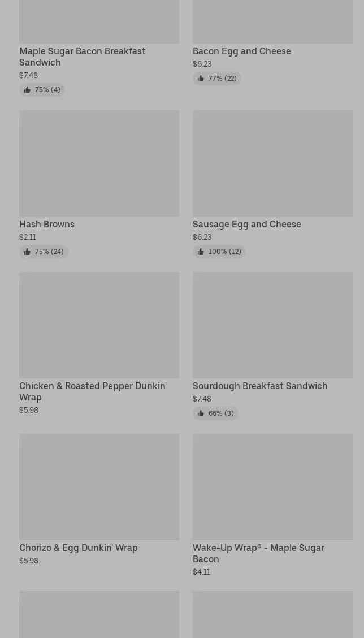Open Sourdough Breakfast Sandwich image
The image size is (364, 638).
272,325
